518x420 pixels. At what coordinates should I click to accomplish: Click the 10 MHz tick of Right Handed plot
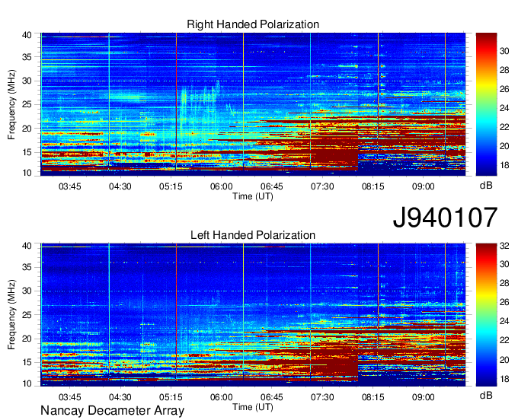27,173
